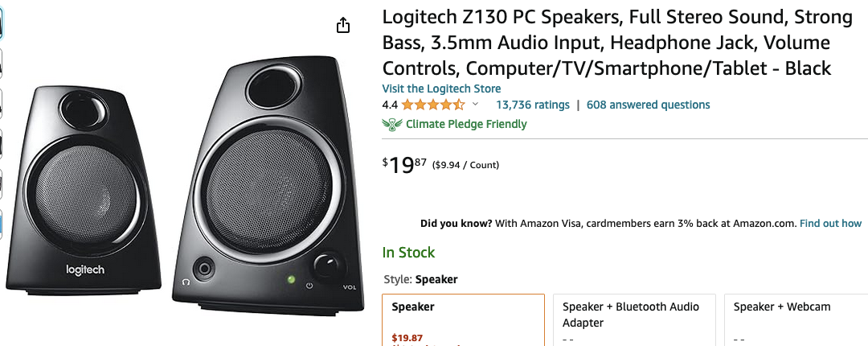The height and width of the screenshot is (346, 868).
Task: Select the Speaker style option
Action: [463, 319]
